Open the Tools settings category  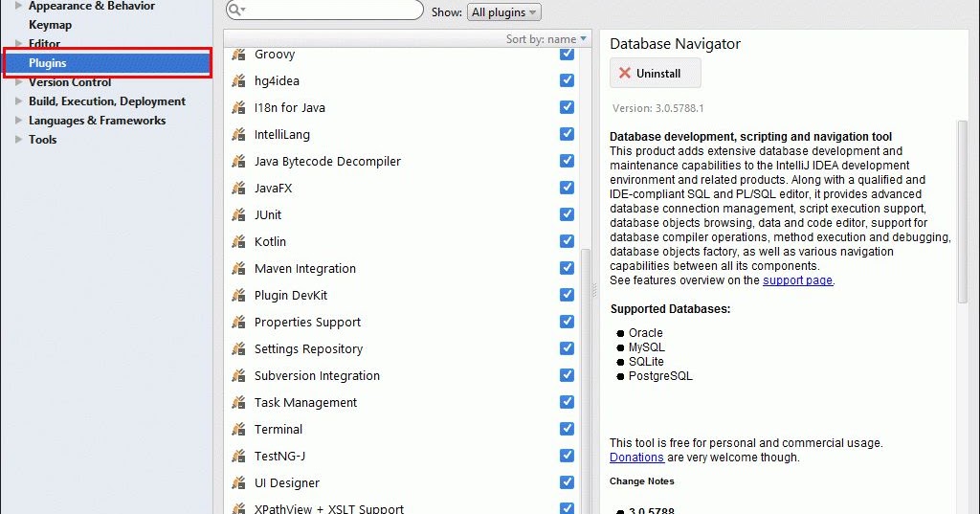point(42,140)
